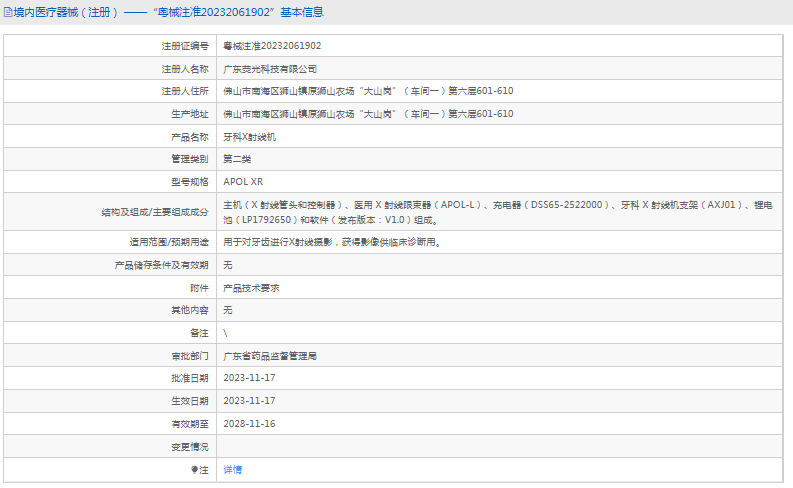This screenshot has width=793, height=488.
Task: Select the 第二类 value
Action: (237, 159)
